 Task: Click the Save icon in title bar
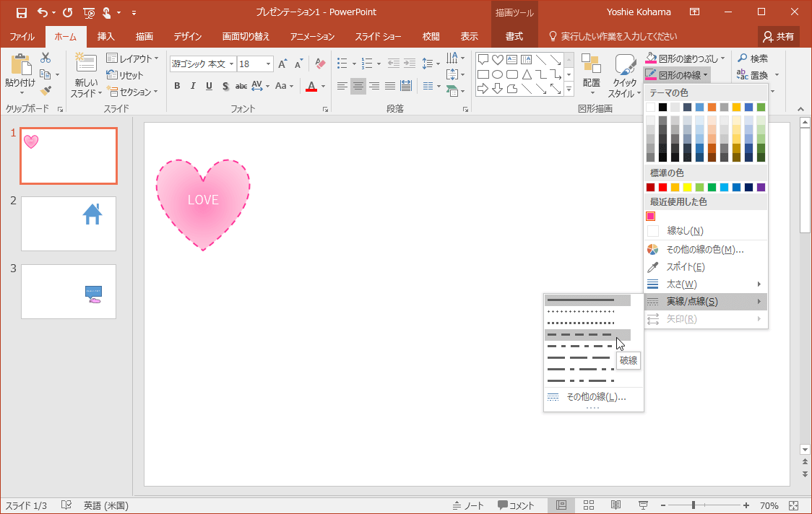pos(21,12)
